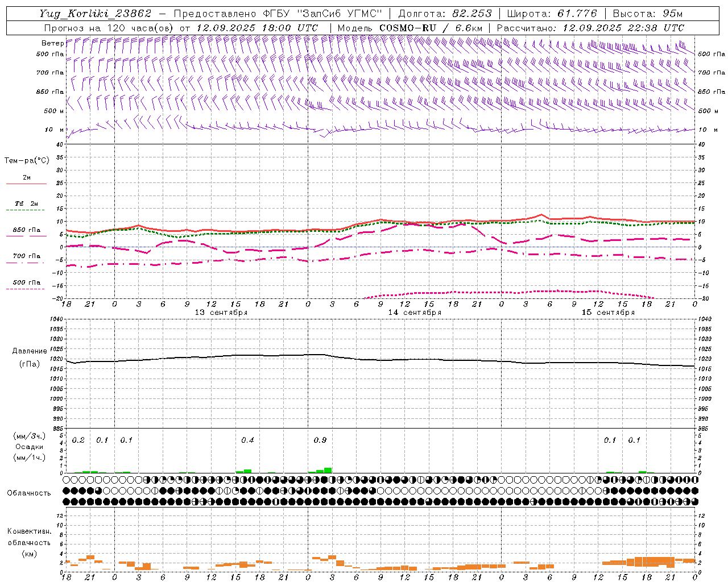
Task: Click the '(мм/3ч.)' precipitation unit label
Action: [x=30, y=436]
